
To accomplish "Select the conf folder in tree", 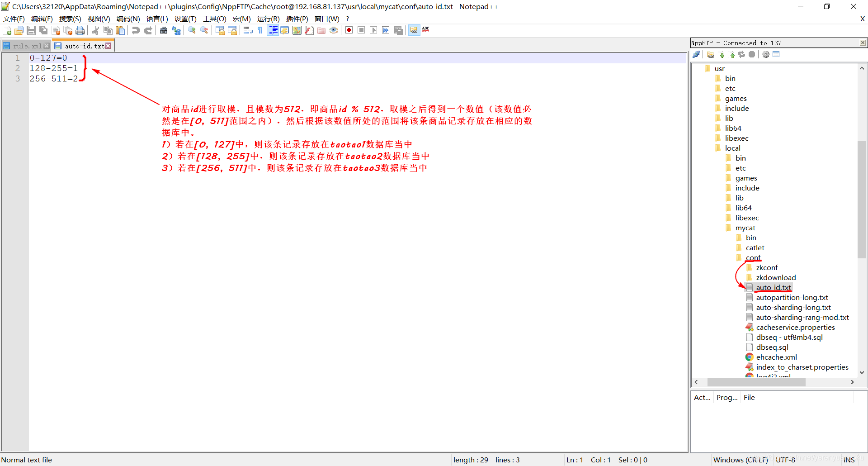I will 753,257.
